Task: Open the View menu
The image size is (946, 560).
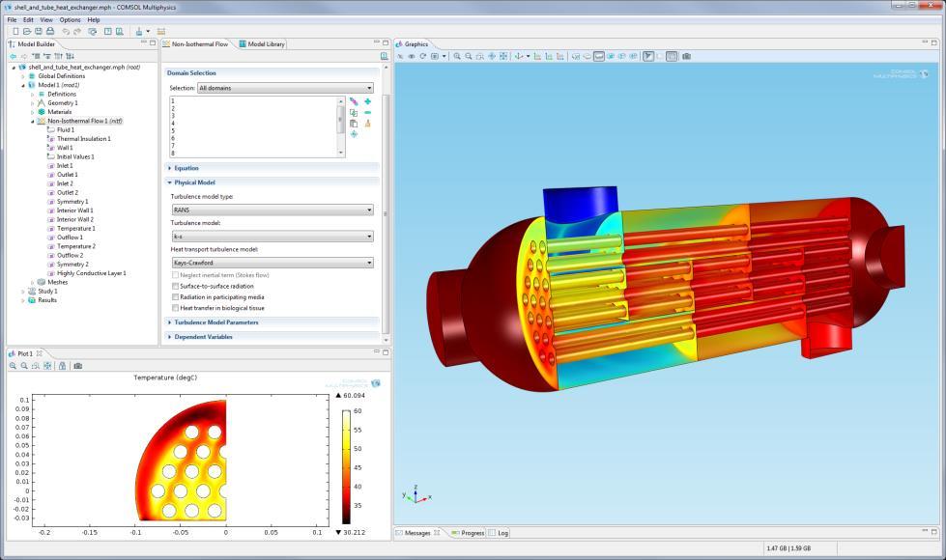Action: tap(46, 20)
